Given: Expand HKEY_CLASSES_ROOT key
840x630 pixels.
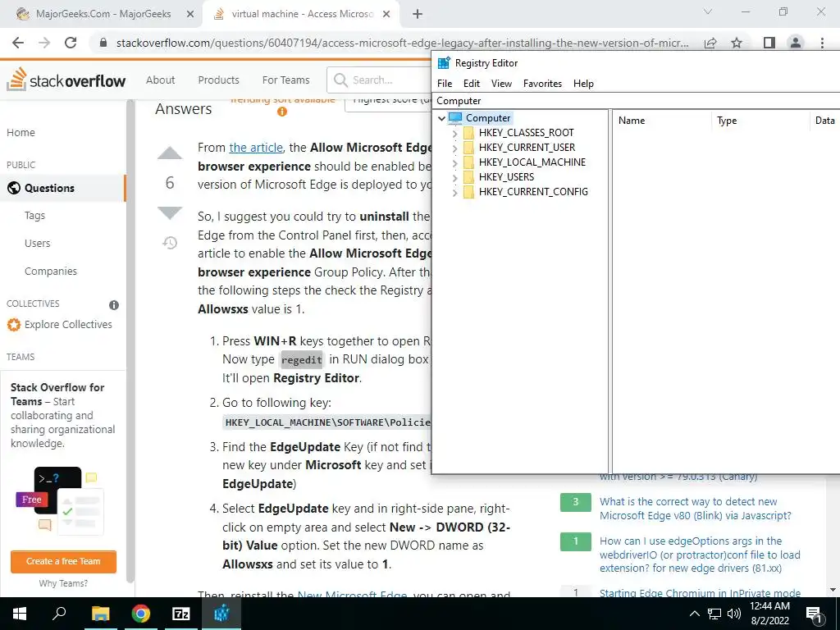Looking at the screenshot, I should click(454, 133).
